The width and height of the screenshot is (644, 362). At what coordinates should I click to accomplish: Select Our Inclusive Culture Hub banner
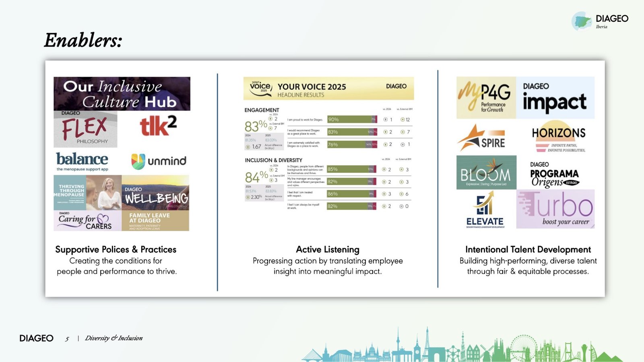pyautogui.click(x=122, y=94)
